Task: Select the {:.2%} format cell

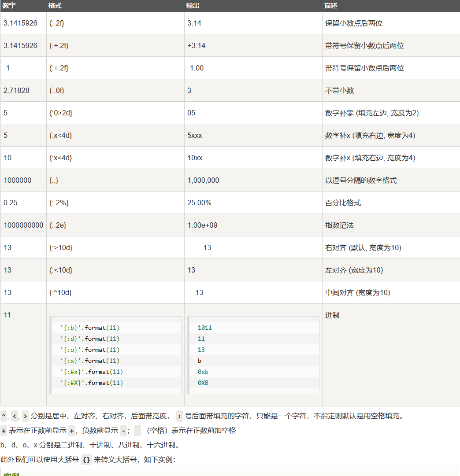Action: pyautogui.click(x=115, y=203)
